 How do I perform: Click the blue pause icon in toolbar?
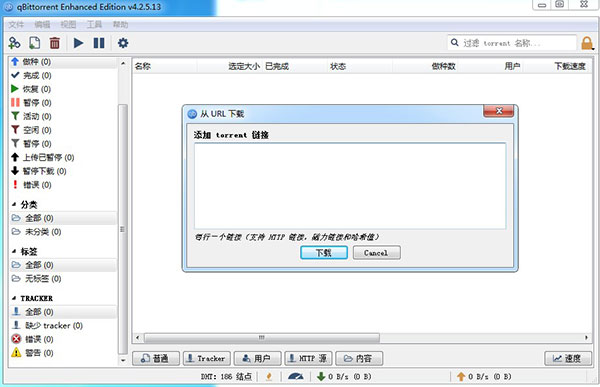tap(99, 43)
